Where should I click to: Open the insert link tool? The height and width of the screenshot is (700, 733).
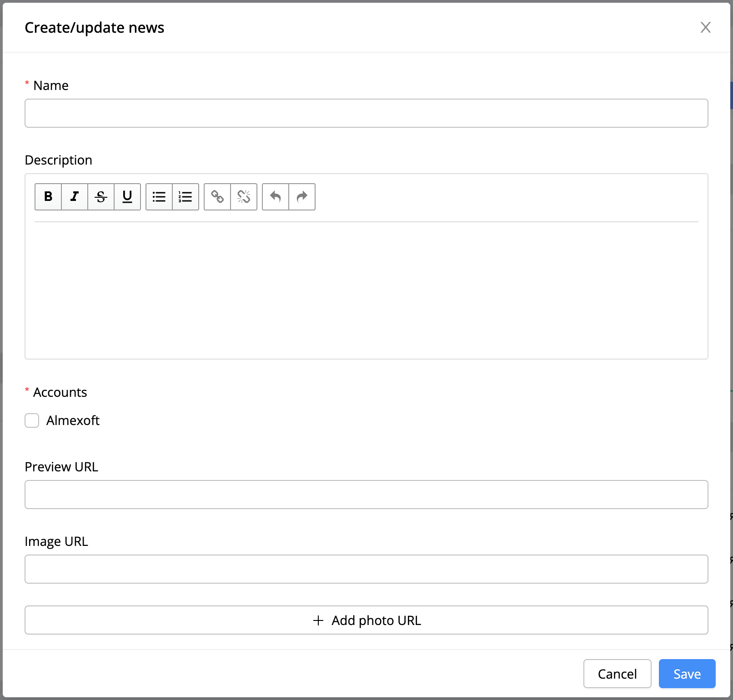pos(217,197)
